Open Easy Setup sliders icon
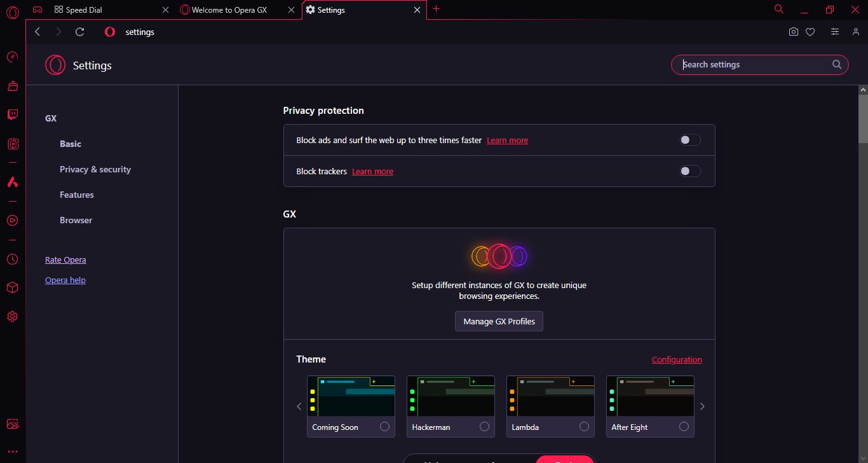This screenshot has width=868, height=463. [x=835, y=32]
